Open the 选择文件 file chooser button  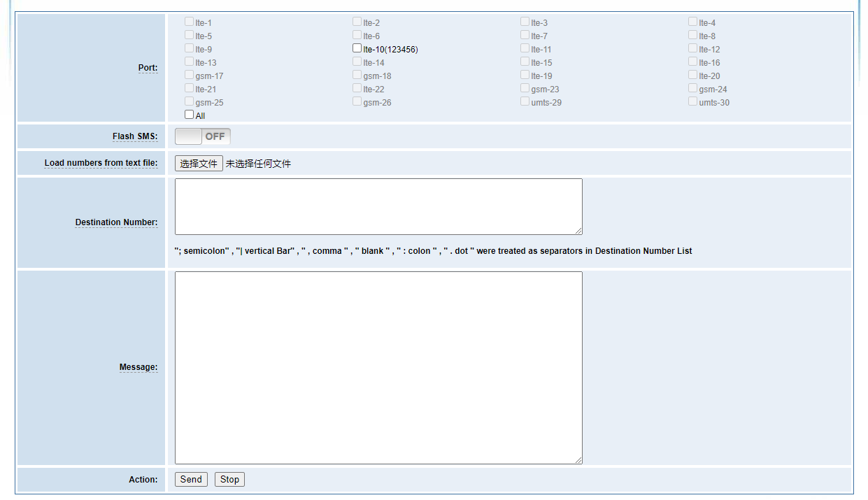tap(199, 164)
